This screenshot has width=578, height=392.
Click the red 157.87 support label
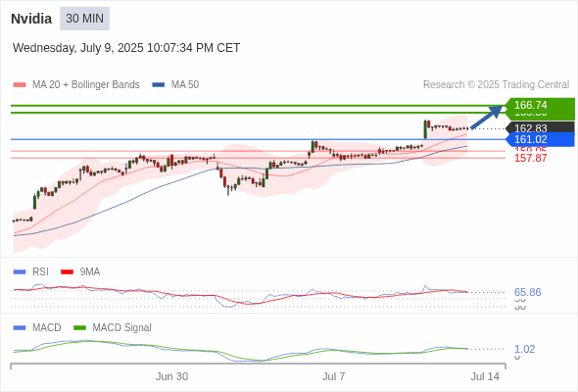pyautogui.click(x=531, y=158)
